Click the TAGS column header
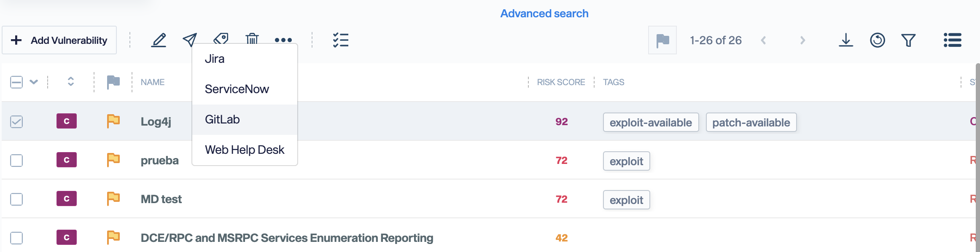 (614, 82)
